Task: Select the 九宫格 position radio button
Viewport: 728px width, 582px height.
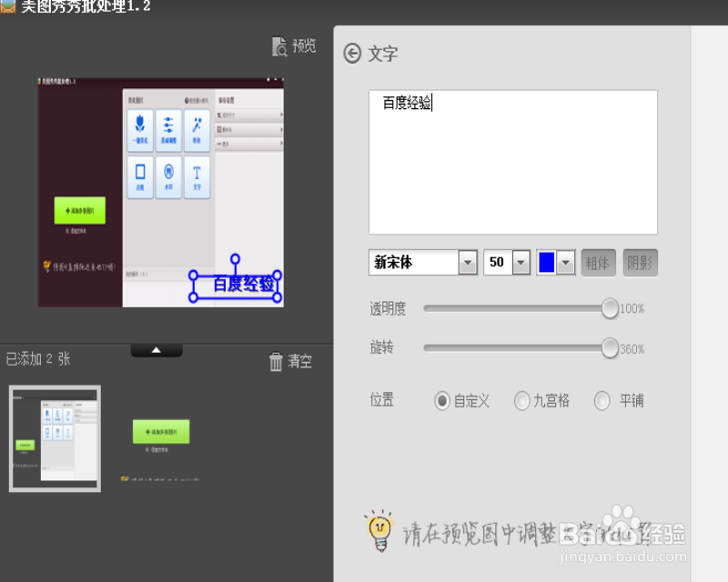Action: coord(521,400)
